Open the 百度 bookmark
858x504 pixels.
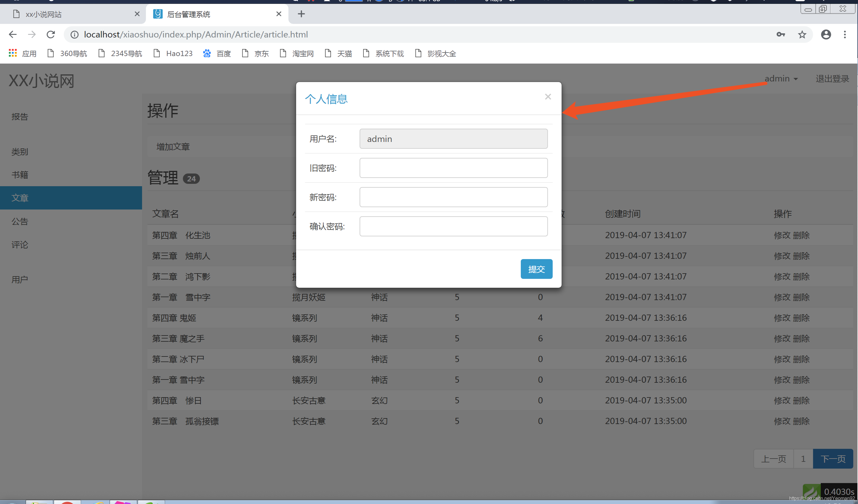[217, 53]
